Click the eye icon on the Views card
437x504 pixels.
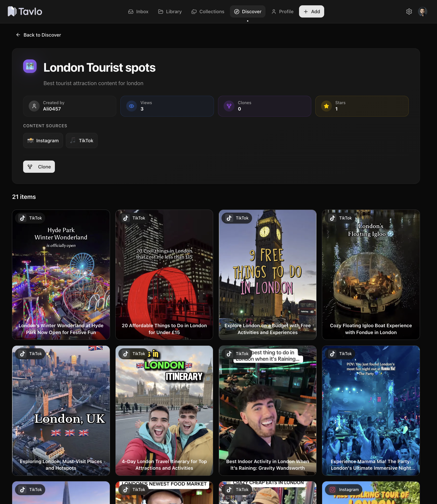point(131,106)
